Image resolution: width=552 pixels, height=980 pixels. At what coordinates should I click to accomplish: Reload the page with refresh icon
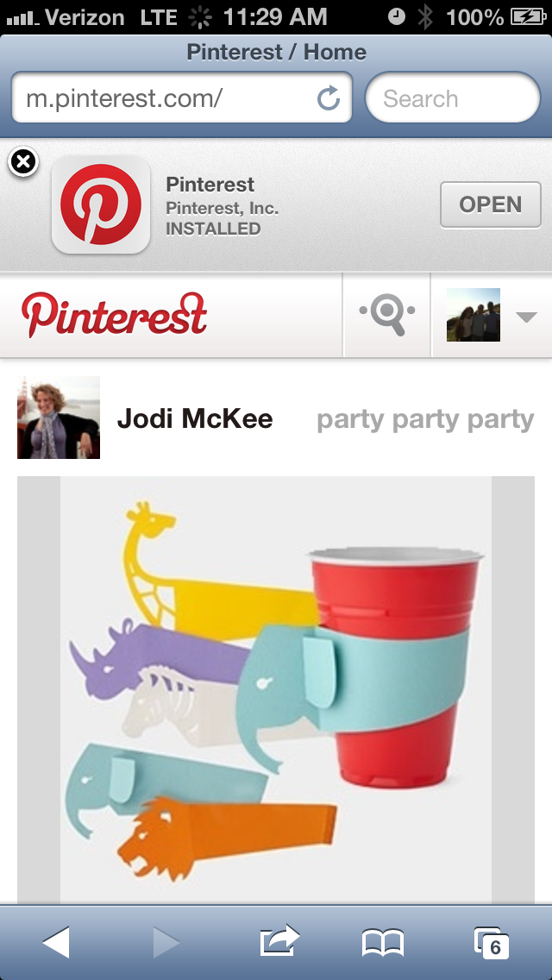tap(329, 98)
